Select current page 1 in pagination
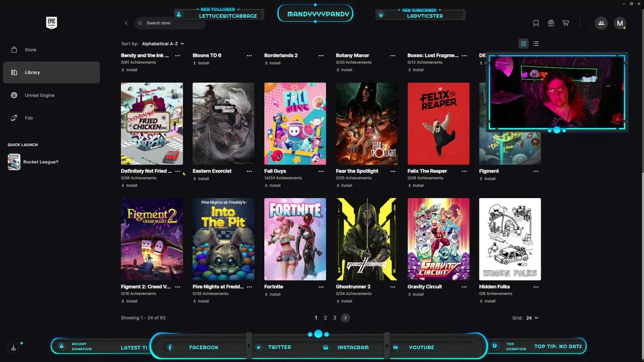Viewport: 644px width, 362px height. pos(316,318)
